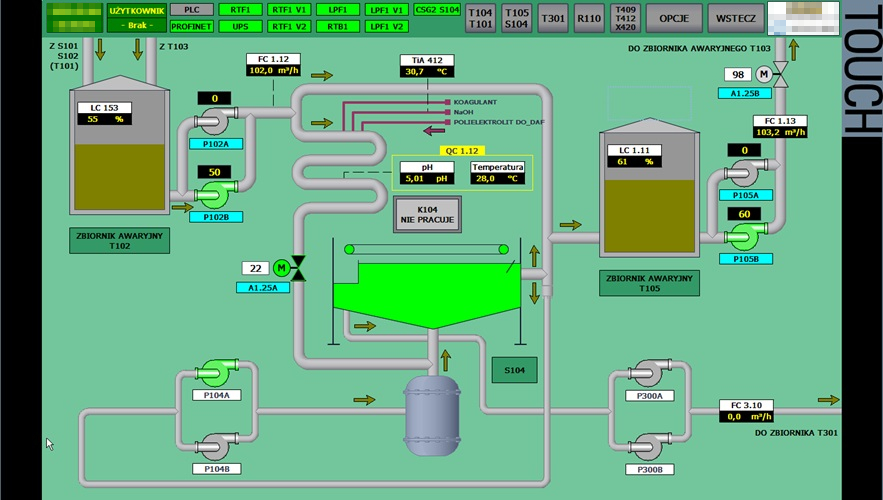Open the R110 screen
This screenshot has height=500, width=883.
(589, 17)
